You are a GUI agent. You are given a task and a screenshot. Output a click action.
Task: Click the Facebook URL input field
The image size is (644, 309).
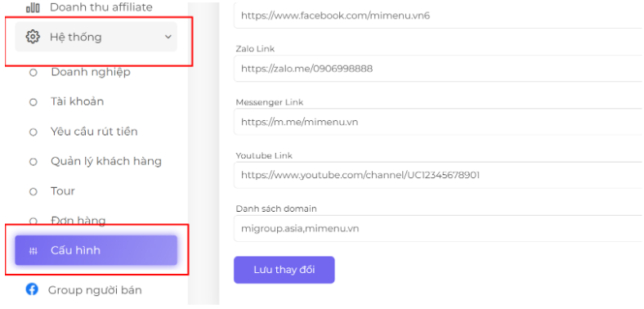[x=439, y=16]
